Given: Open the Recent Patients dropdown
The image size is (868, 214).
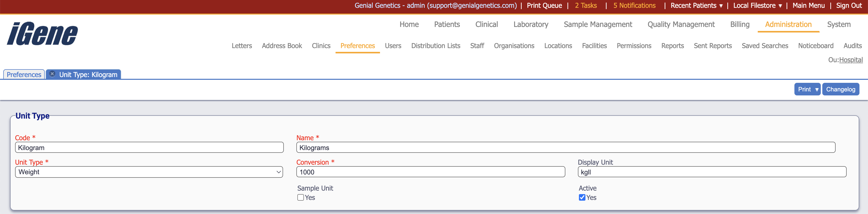Looking at the screenshot, I should pos(696,5).
